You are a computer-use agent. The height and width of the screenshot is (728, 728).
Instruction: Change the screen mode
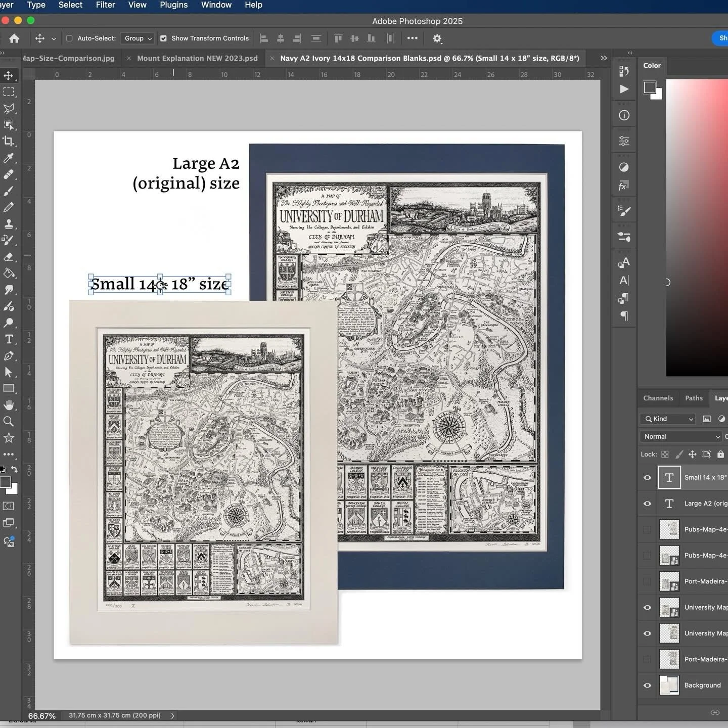(x=9, y=523)
